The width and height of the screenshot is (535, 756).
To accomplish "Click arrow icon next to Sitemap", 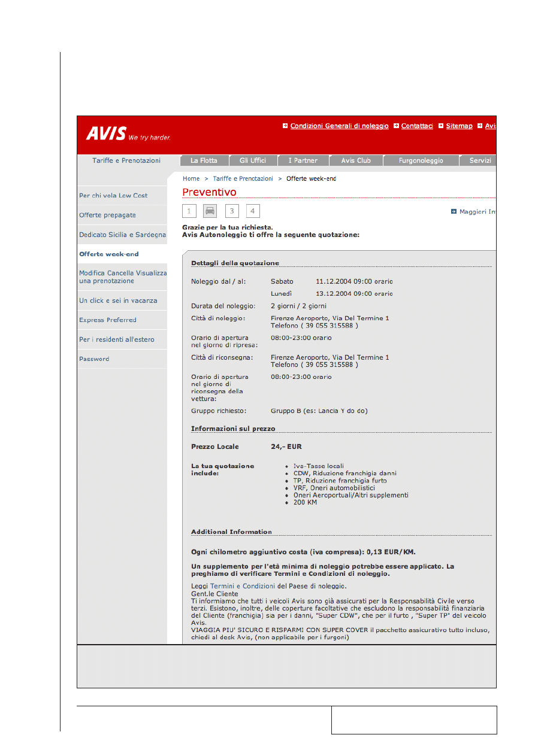I will point(441,126).
